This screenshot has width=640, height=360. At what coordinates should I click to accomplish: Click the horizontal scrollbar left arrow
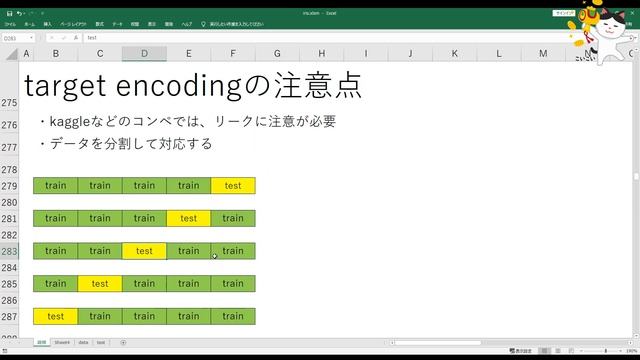click(x=392, y=343)
